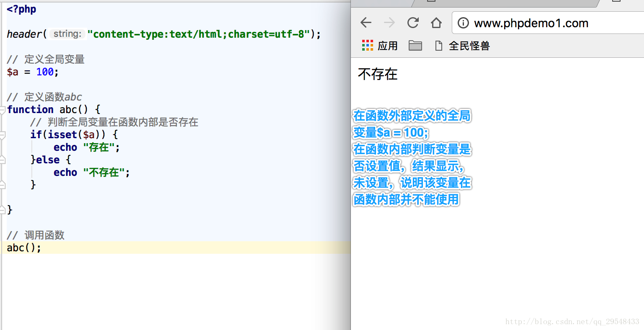Go back in the browser
Image resolution: width=644 pixels, height=330 pixels.
click(366, 23)
